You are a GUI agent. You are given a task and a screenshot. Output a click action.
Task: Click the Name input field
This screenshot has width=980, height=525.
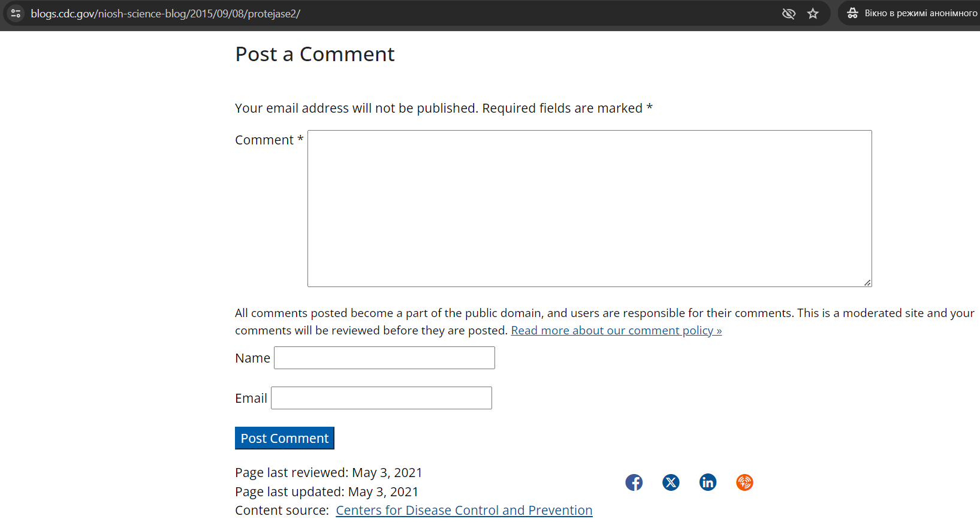pos(384,358)
